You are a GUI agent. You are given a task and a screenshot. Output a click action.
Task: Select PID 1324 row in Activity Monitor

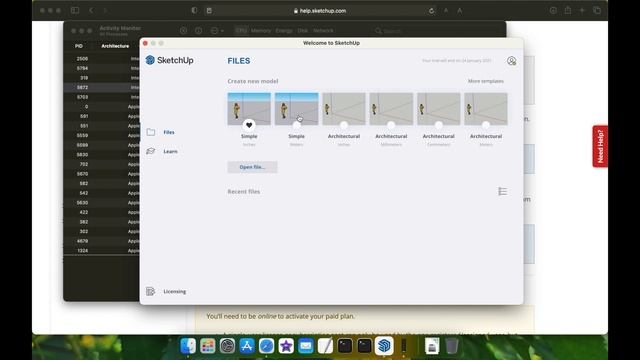click(x=102, y=251)
